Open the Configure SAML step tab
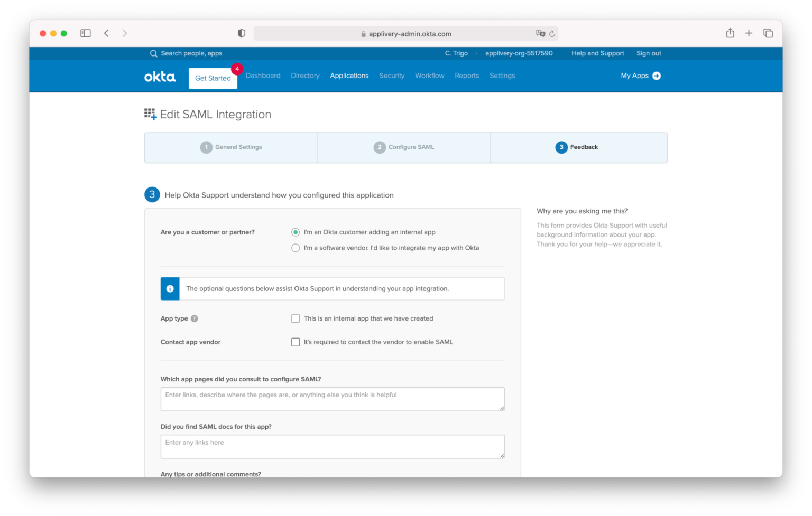 pyautogui.click(x=403, y=147)
